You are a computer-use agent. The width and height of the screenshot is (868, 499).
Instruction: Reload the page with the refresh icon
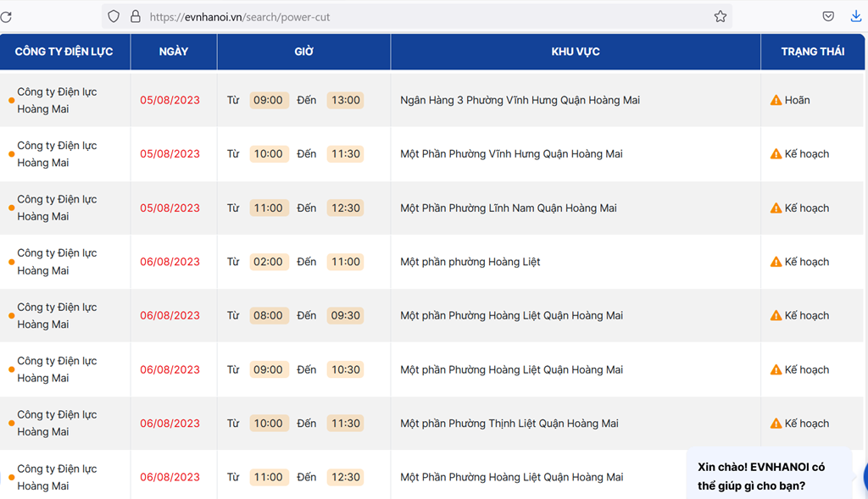[6, 17]
